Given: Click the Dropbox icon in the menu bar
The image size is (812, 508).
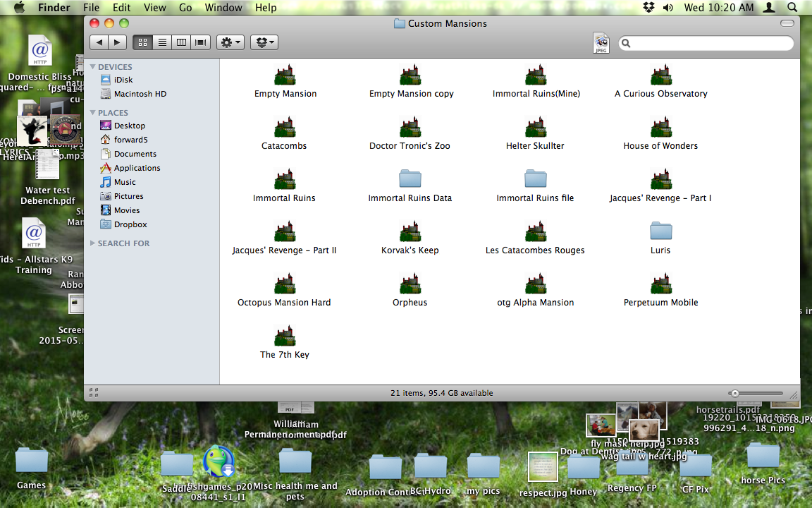Looking at the screenshot, I should 648,8.
